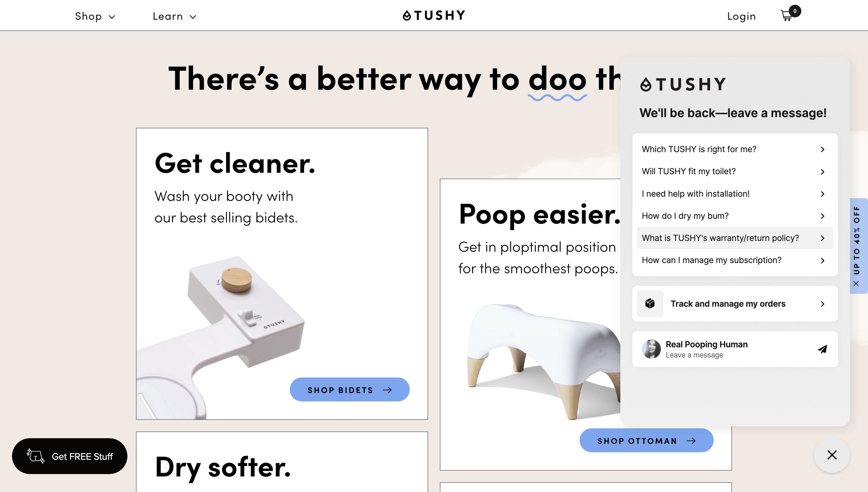868x492 pixels.
Task: Close the chat widget with the X button
Action: coord(832,455)
